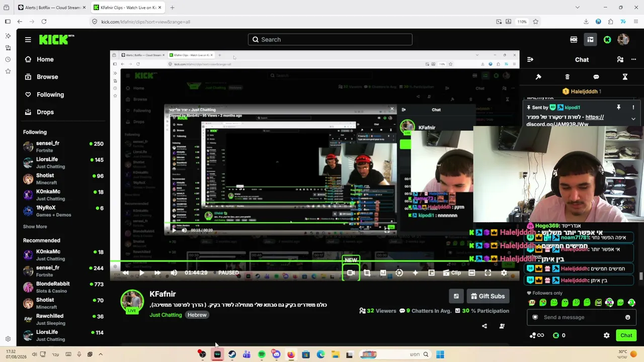
Task: Open the Discord link in pinned message
Action: pos(566,121)
